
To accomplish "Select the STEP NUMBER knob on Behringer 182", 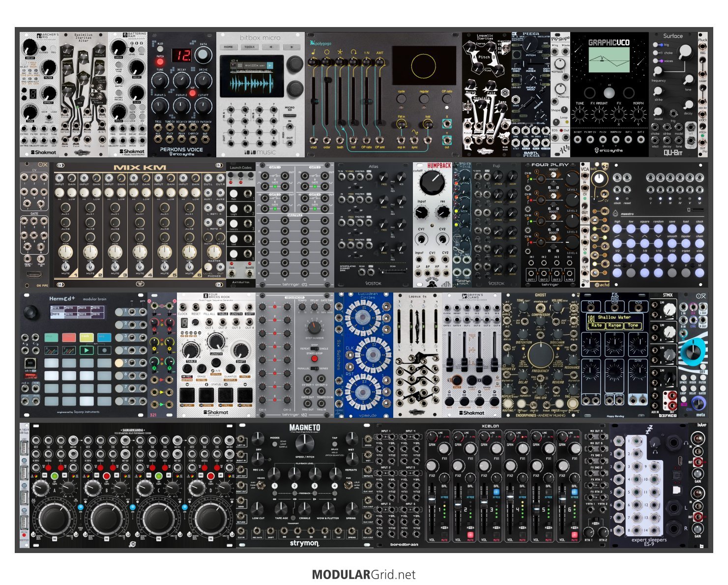I will pyautogui.click(x=314, y=327).
